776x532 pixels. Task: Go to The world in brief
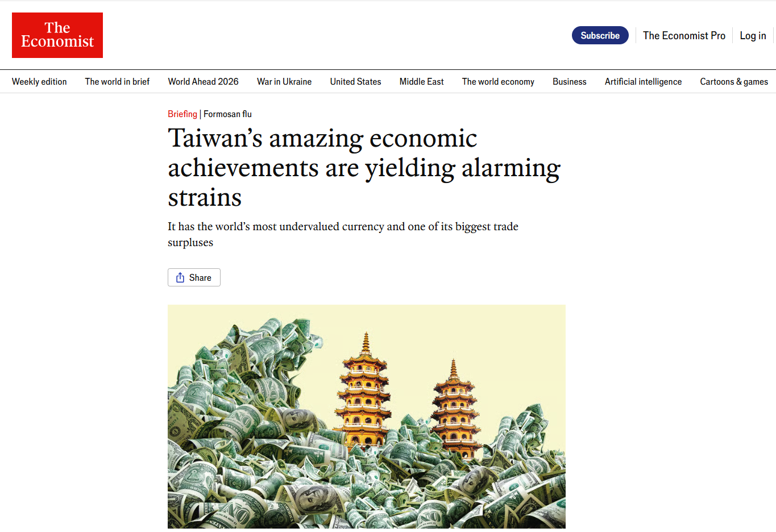(117, 82)
